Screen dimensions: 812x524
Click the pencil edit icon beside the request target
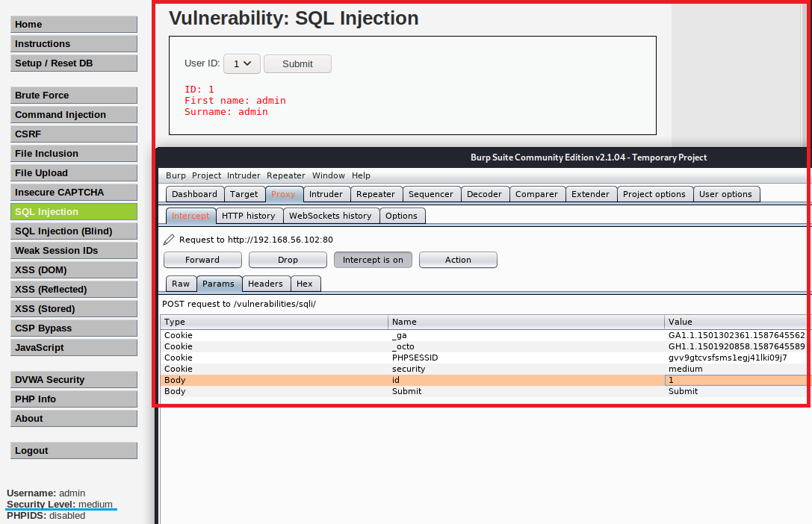[x=169, y=240]
